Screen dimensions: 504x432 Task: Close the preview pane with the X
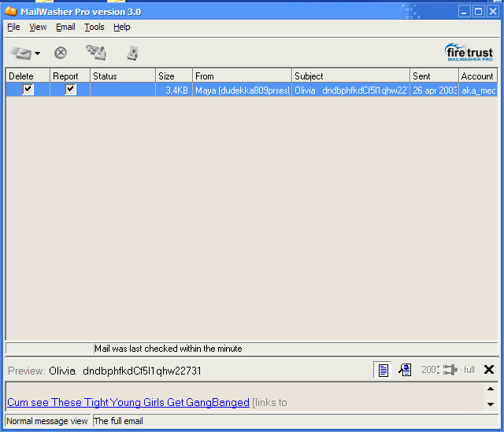pos(489,370)
